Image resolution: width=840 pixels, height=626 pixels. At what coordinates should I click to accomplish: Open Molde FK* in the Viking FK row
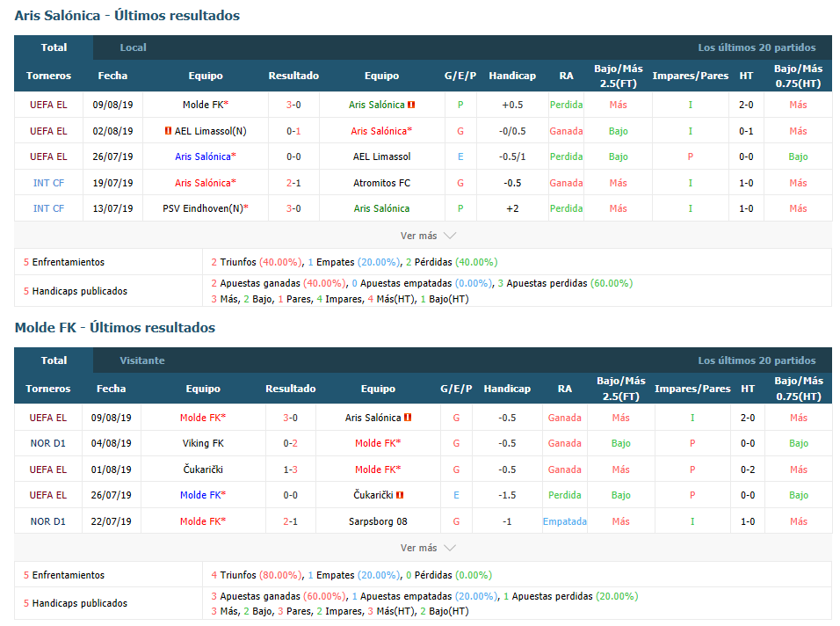tap(378, 443)
